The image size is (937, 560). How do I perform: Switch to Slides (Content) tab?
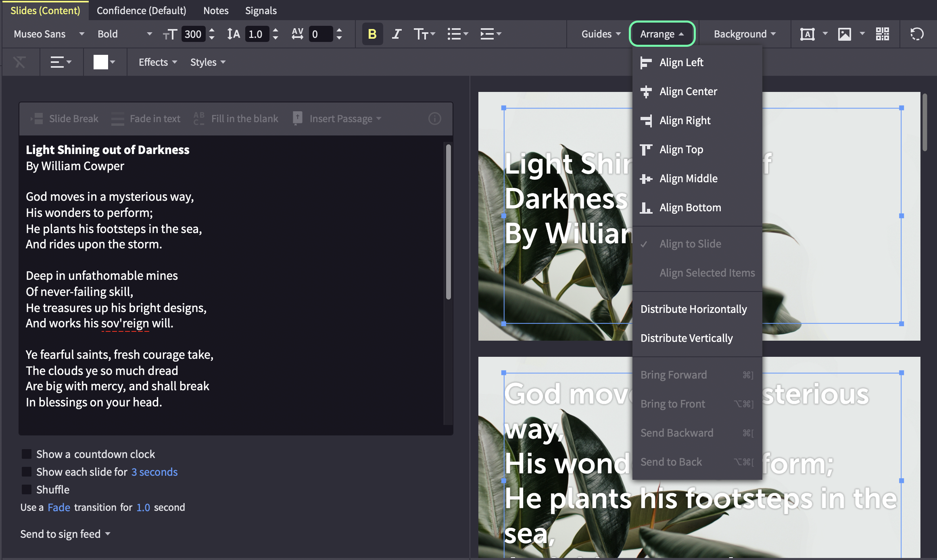pos(45,10)
